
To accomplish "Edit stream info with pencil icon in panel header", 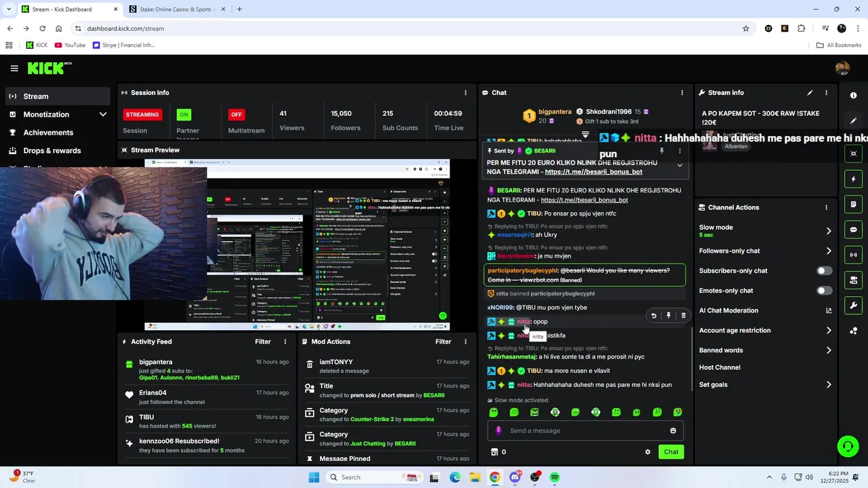I will point(810,93).
